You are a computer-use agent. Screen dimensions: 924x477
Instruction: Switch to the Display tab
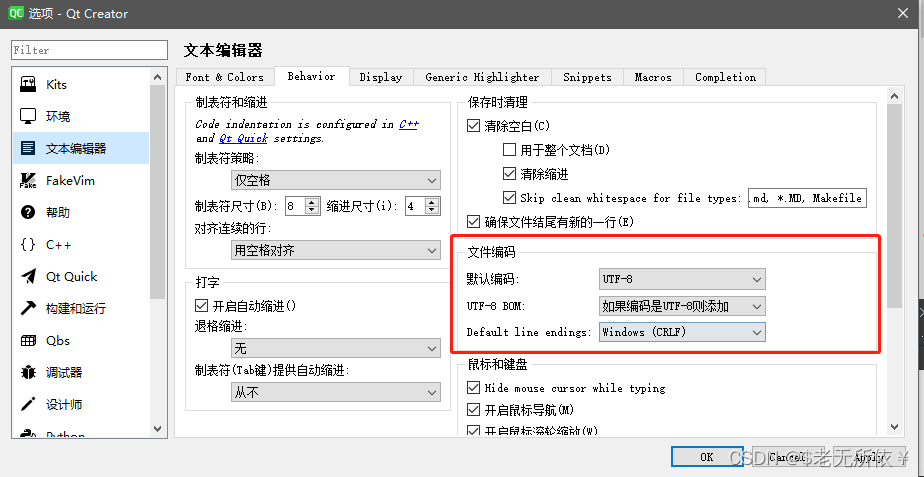(x=381, y=77)
